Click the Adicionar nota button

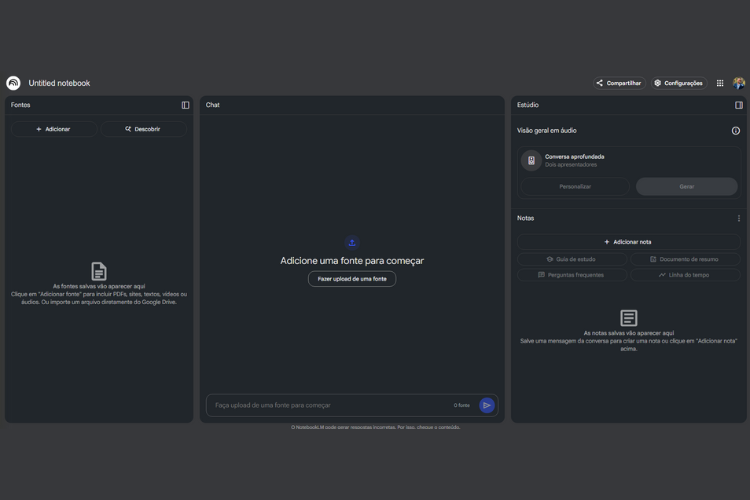pyautogui.click(x=628, y=242)
